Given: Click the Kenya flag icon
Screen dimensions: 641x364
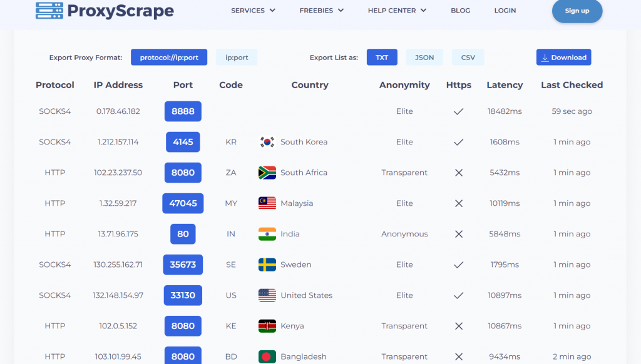Looking at the screenshot, I should tap(267, 326).
